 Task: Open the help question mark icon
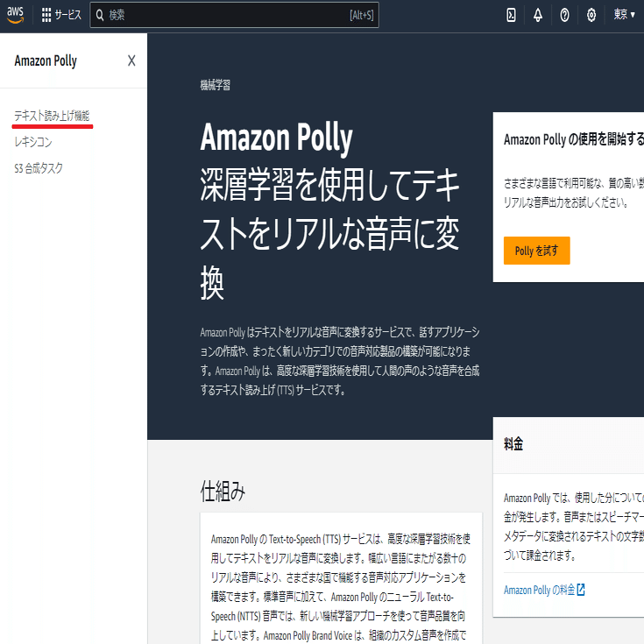click(x=565, y=15)
